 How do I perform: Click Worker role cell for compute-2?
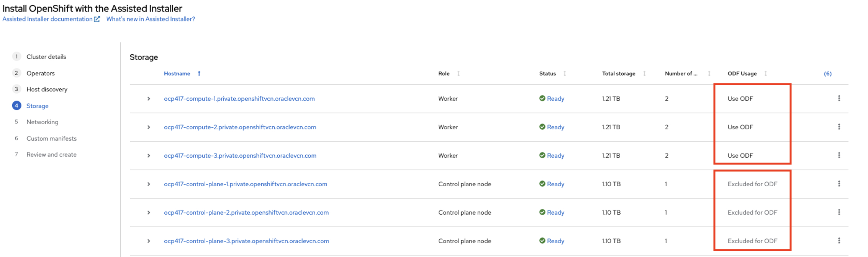(448, 127)
